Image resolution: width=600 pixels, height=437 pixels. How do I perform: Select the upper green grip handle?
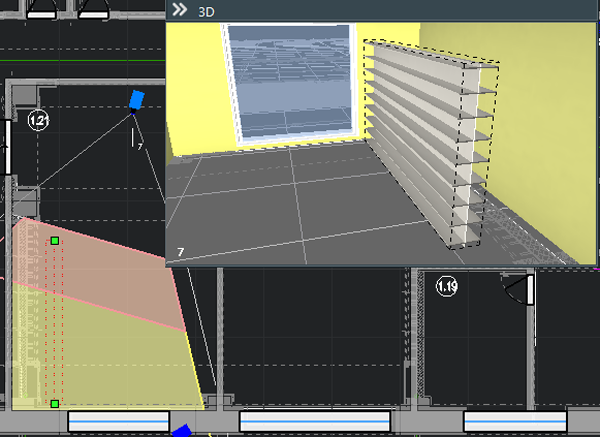(55, 241)
